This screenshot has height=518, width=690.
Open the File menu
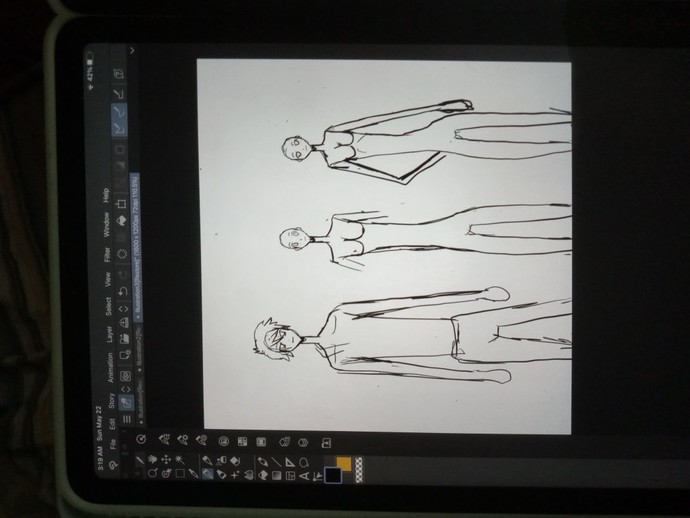pos(114,444)
